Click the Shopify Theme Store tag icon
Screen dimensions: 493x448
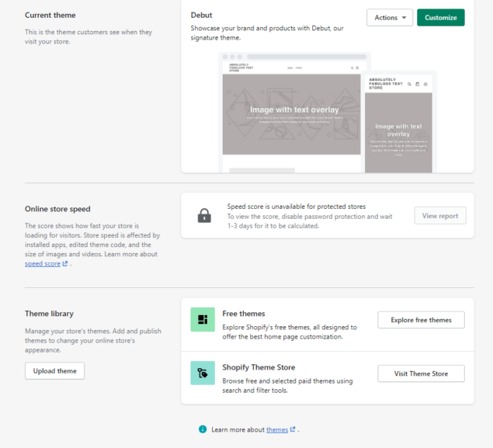203,373
